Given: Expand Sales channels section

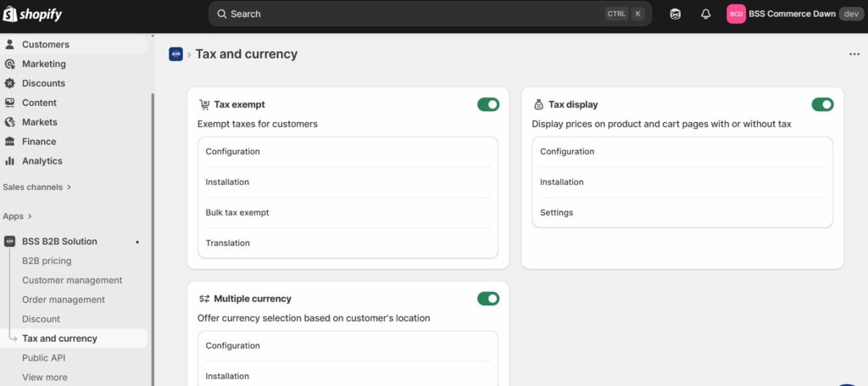Looking at the screenshot, I should pos(36,187).
